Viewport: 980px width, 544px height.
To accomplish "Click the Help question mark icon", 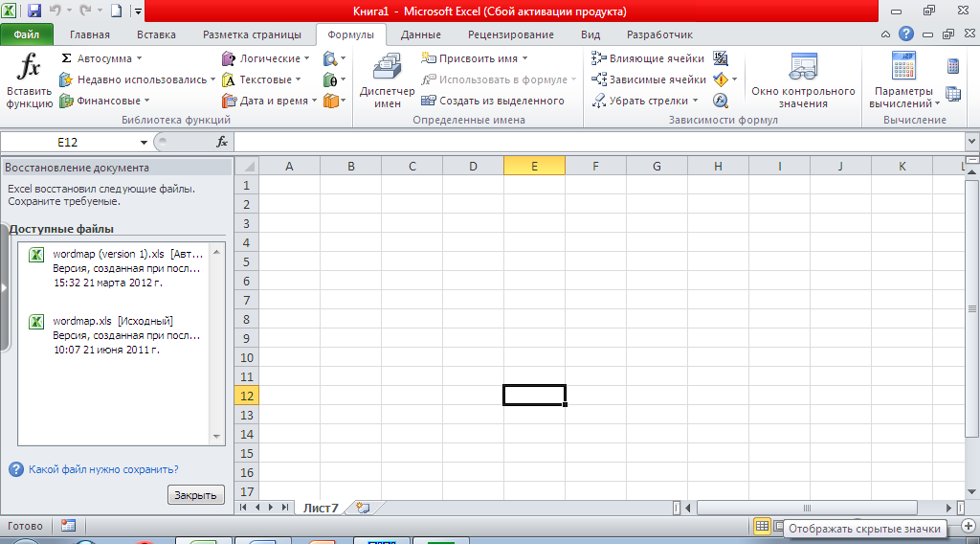I will tap(905, 34).
